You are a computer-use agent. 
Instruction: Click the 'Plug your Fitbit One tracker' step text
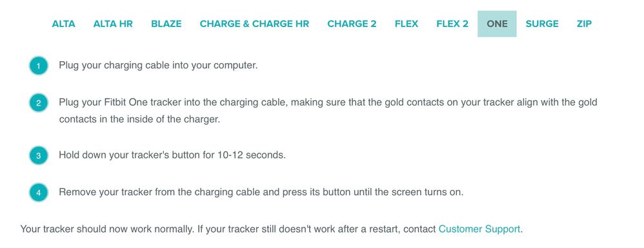coord(328,111)
